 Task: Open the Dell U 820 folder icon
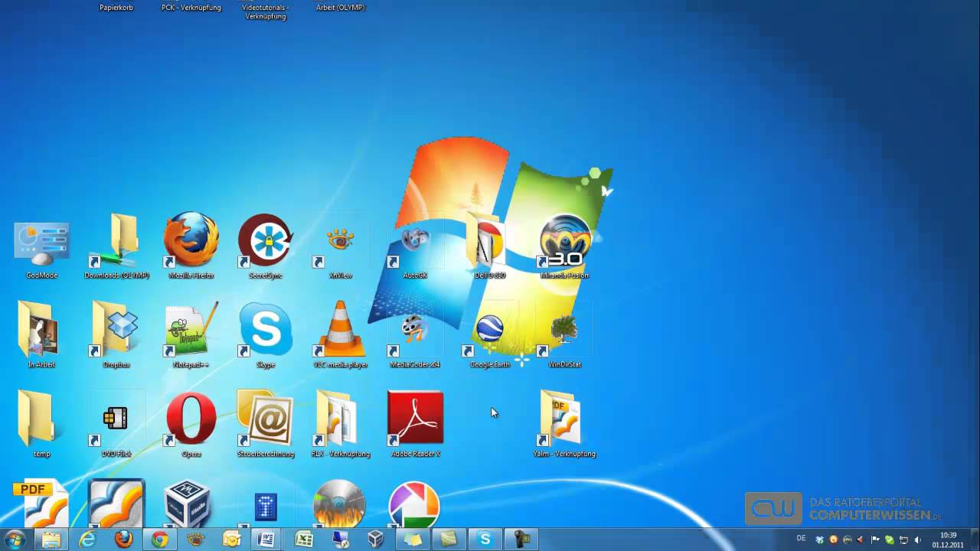click(x=489, y=245)
